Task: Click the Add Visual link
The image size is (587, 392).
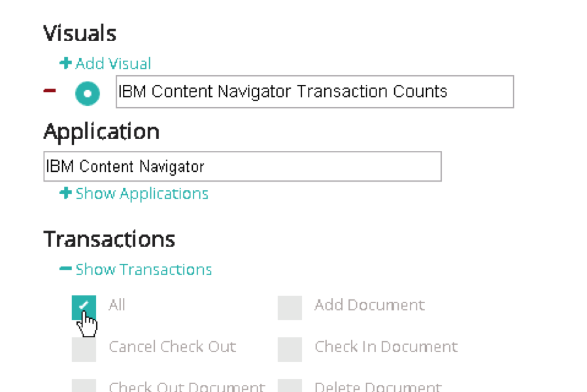Action: (113, 63)
